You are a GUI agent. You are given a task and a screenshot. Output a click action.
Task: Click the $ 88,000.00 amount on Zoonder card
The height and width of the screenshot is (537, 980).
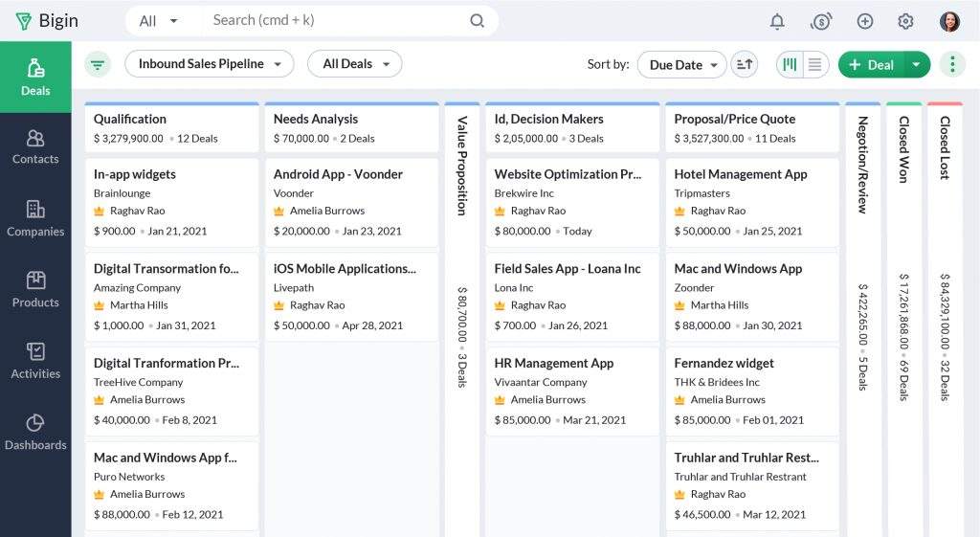(x=702, y=325)
